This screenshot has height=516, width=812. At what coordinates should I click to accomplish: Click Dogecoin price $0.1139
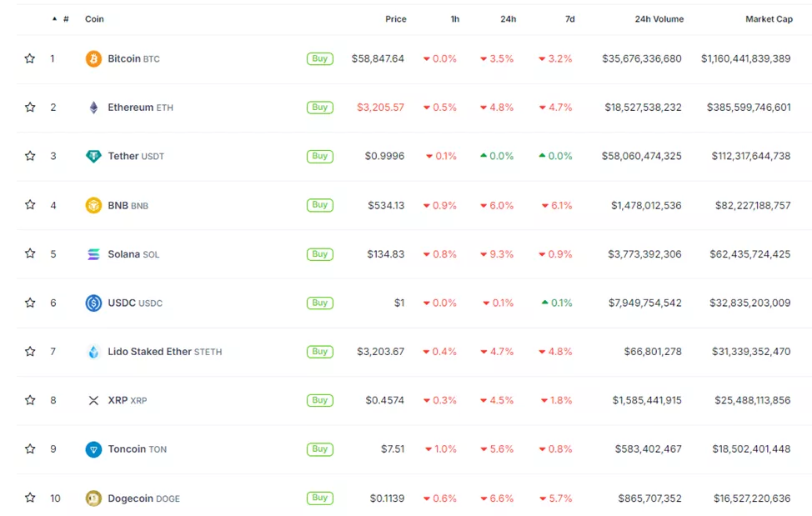(388, 498)
